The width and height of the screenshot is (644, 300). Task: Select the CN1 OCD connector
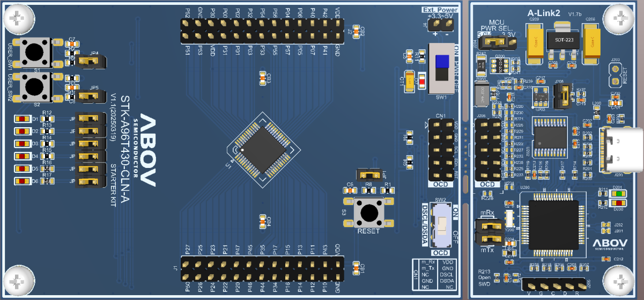(441, 150)
